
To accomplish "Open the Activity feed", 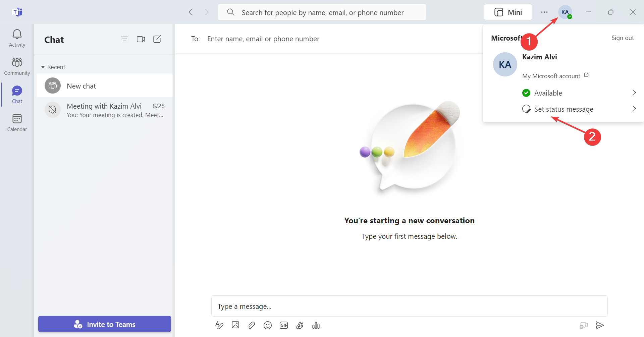I will [x=17, y=38].
